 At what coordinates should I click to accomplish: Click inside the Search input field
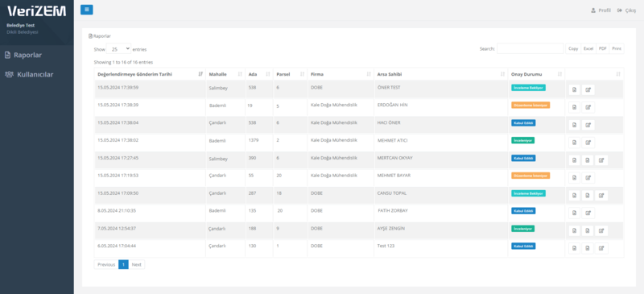click(x=530, y=48)
